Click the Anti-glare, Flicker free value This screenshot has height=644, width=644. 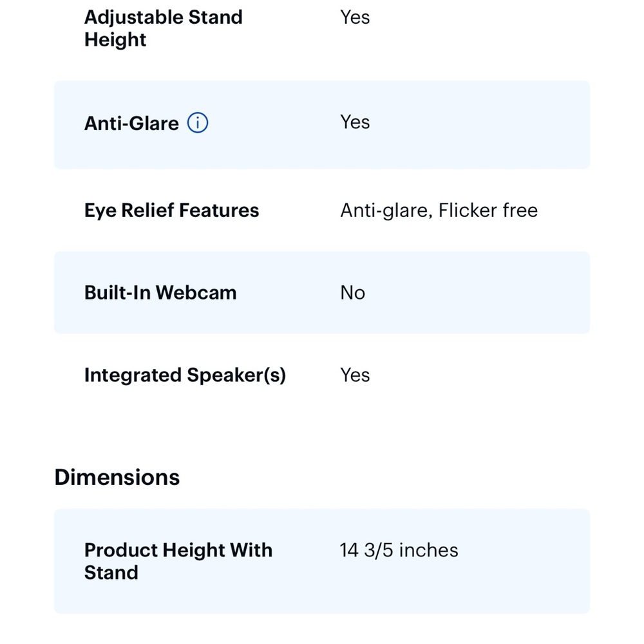[439, 211]
